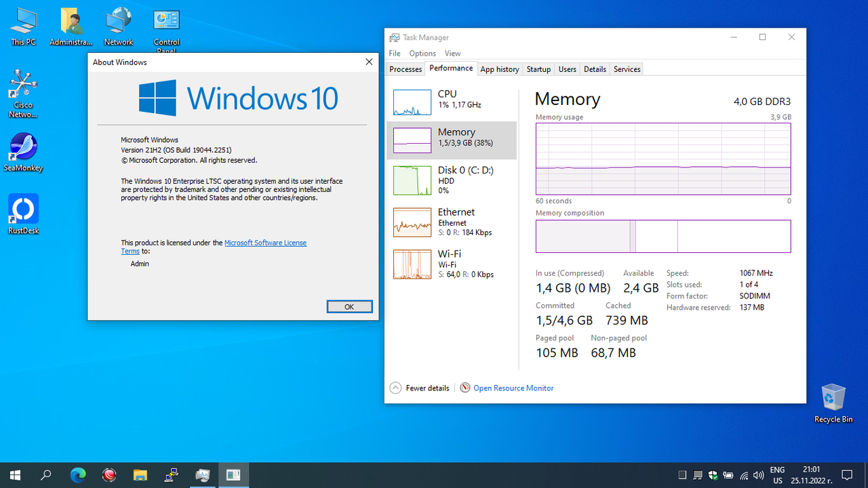The image size is (868, 488).
Task: Switch to Task Manager taskbar icon
Action: point(202,475)
